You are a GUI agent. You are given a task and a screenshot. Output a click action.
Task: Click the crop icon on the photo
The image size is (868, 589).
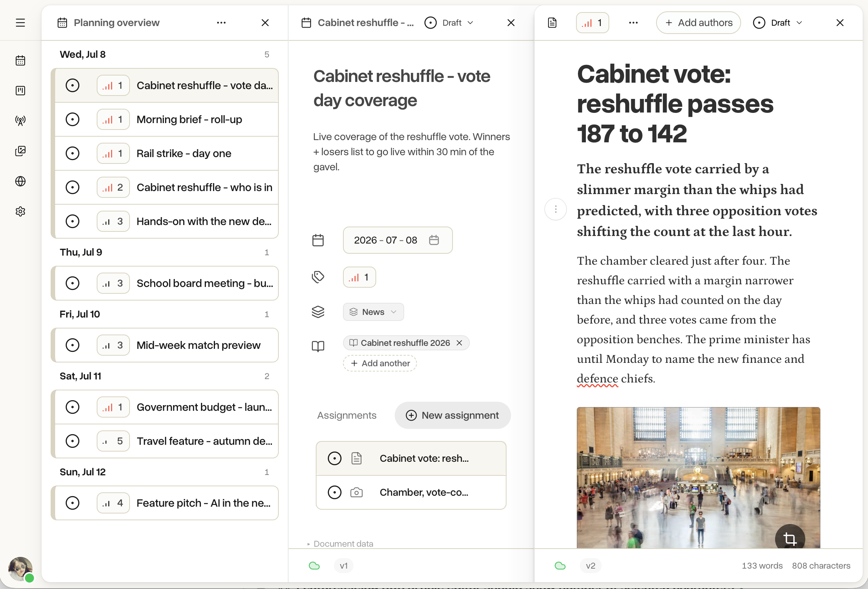pyautogui.click(x=790, y=538)
